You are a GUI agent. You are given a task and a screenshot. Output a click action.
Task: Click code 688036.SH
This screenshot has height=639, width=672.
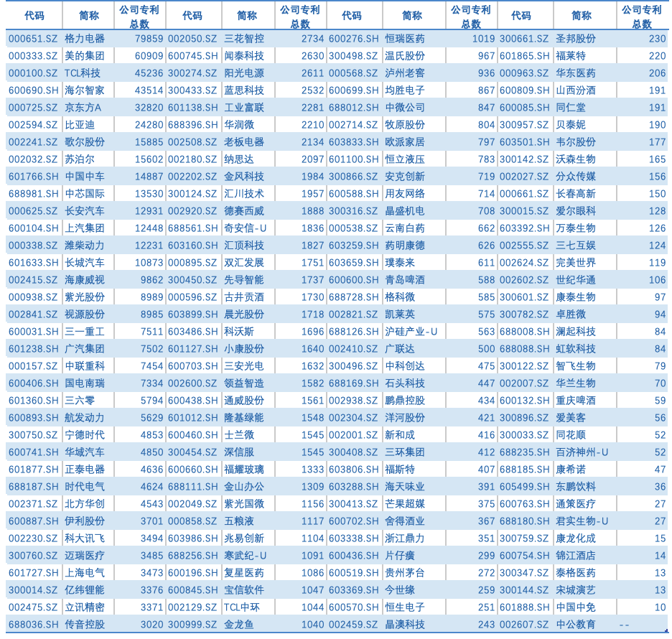tap(34, 625)
